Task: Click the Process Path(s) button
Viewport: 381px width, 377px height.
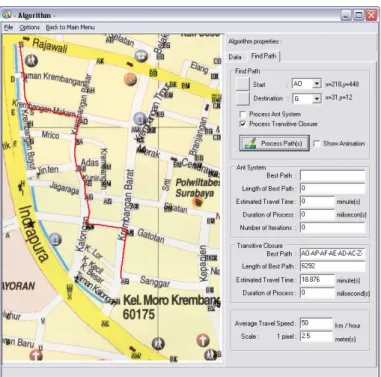Action: point(274,143)
